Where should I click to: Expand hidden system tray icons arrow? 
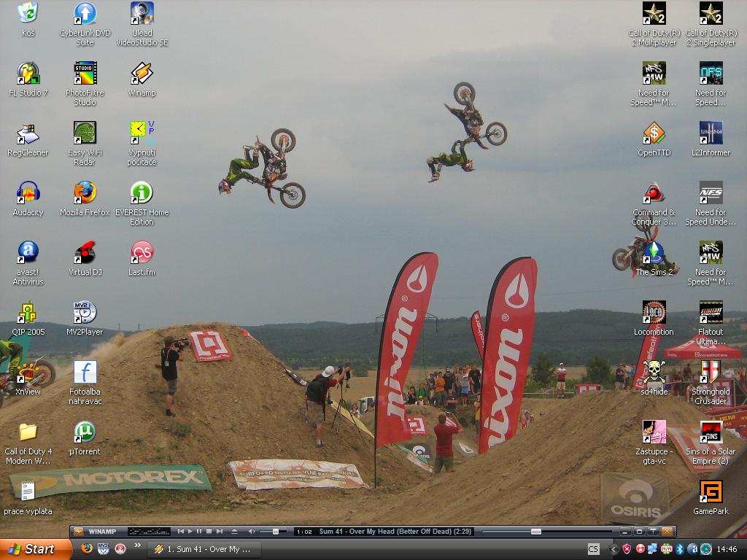click(x=614, y=549)
